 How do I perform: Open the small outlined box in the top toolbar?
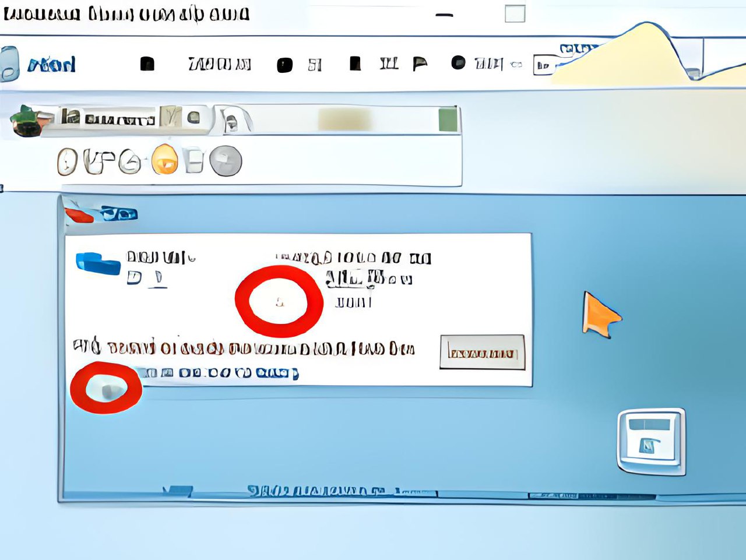pos(543,66)
